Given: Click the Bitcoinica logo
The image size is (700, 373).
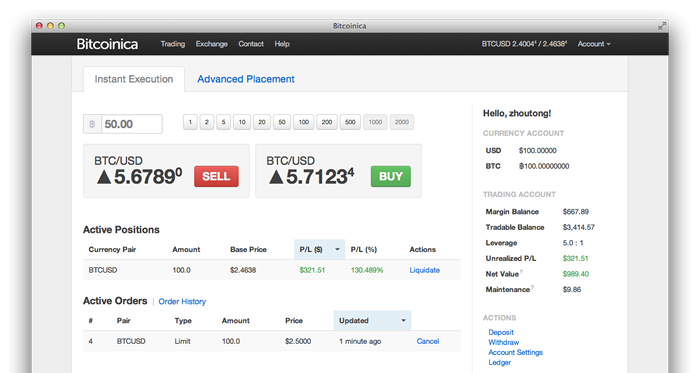Looking at the screenshot, I should [107, 44].
